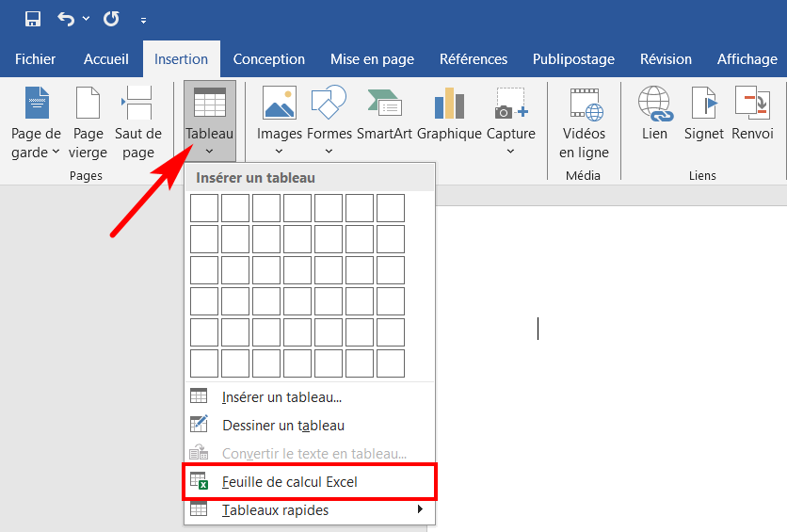The height and width of the screenshot is (532, 787).
Task: Click the Redo circular arrow icon
Action: tap(111, 19)
